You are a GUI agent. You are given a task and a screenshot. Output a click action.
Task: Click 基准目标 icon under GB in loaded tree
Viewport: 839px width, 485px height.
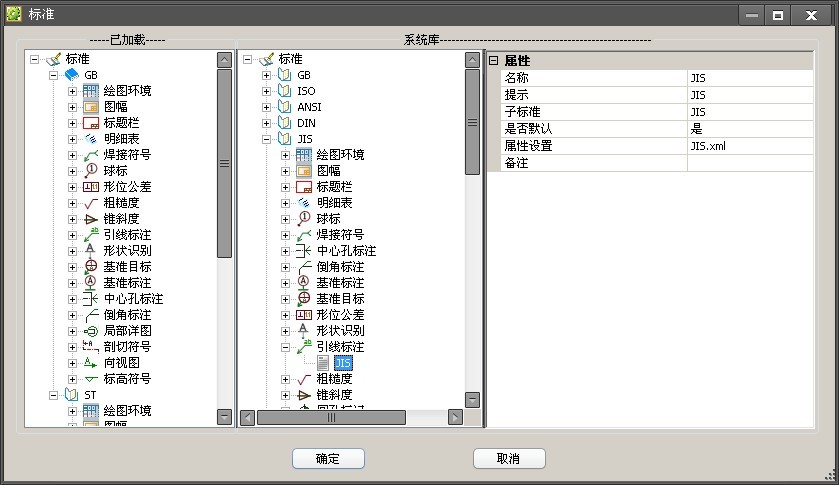pyautogui.click(x=90, y=267)
